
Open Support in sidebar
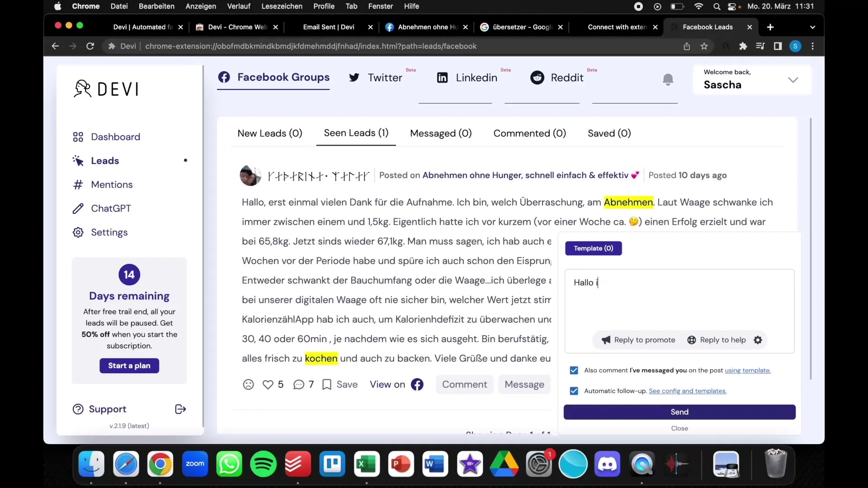(x=99, y=409)
